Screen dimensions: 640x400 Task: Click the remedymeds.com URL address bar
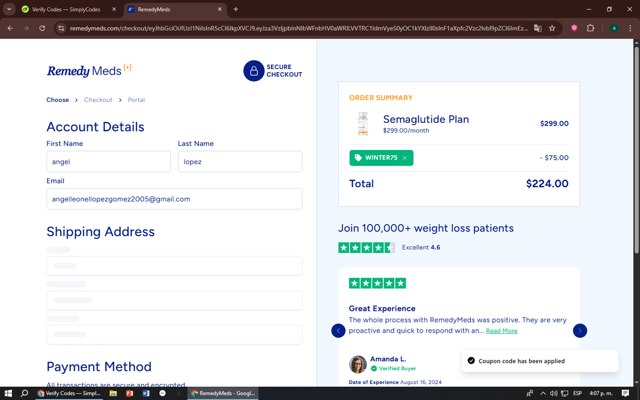click(298, 28)
